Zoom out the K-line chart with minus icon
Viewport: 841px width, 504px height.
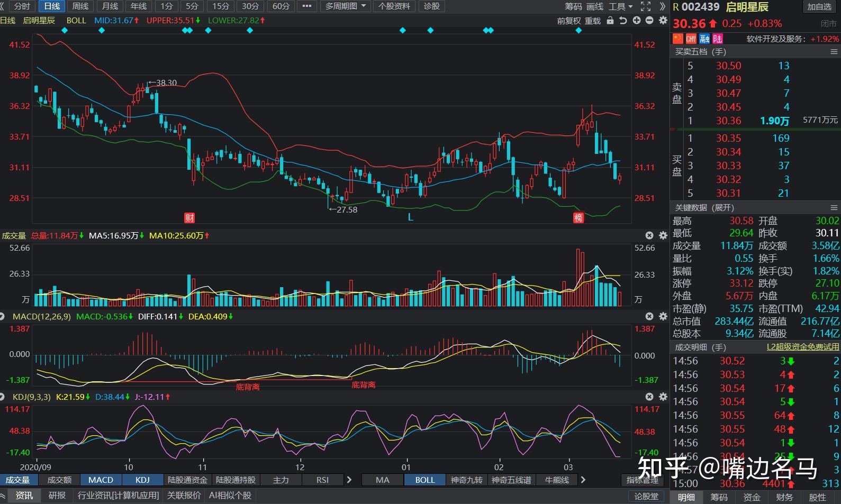(x=649, y=21)
